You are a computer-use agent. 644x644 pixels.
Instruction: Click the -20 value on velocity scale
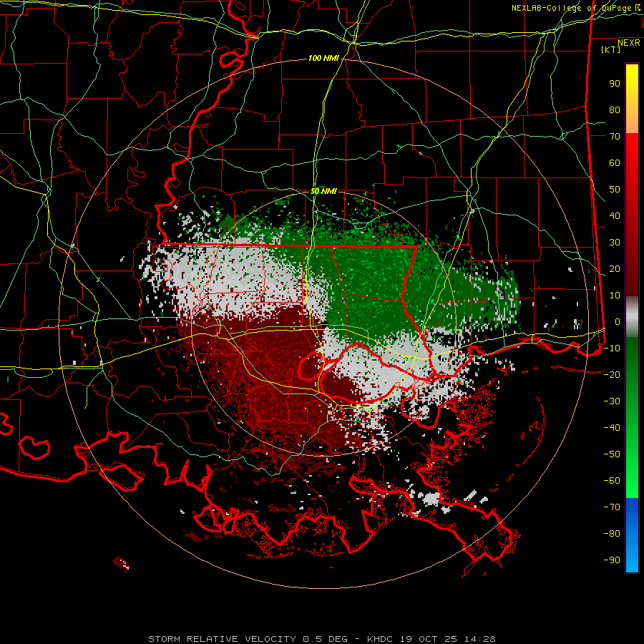[x=612, y=375]
